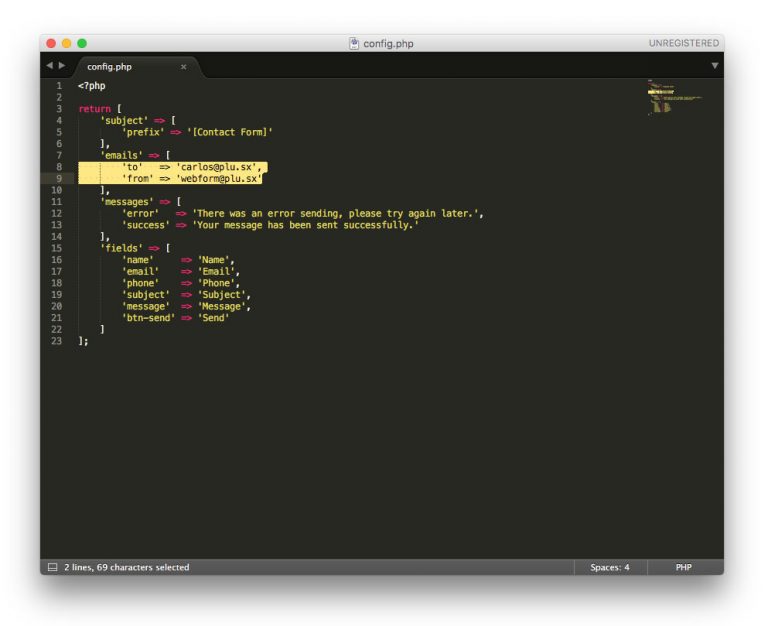Click line number 1 in gutter
Screen dimensions: 768x626
tap(59, 86)
